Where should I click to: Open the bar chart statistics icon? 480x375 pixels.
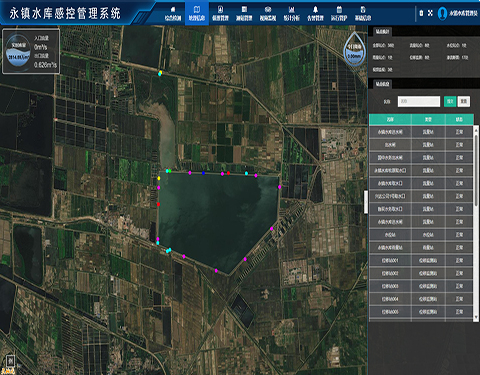pos(291,13)
